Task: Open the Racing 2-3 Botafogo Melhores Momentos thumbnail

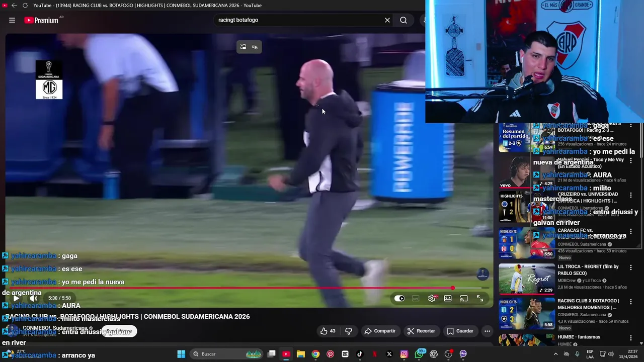Action: pyautogui.click(x=527, y=314)
